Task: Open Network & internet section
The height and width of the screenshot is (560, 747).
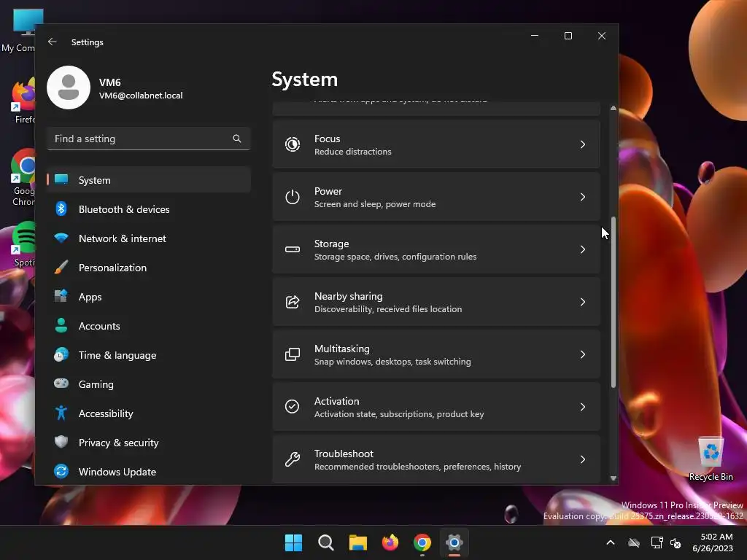Action: pos(149,238)
